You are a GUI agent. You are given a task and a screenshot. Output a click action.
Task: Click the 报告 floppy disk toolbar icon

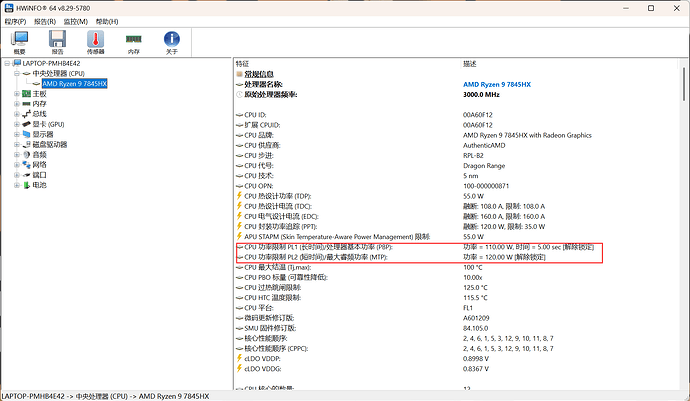pyautogui.click(x=57, y=41)
